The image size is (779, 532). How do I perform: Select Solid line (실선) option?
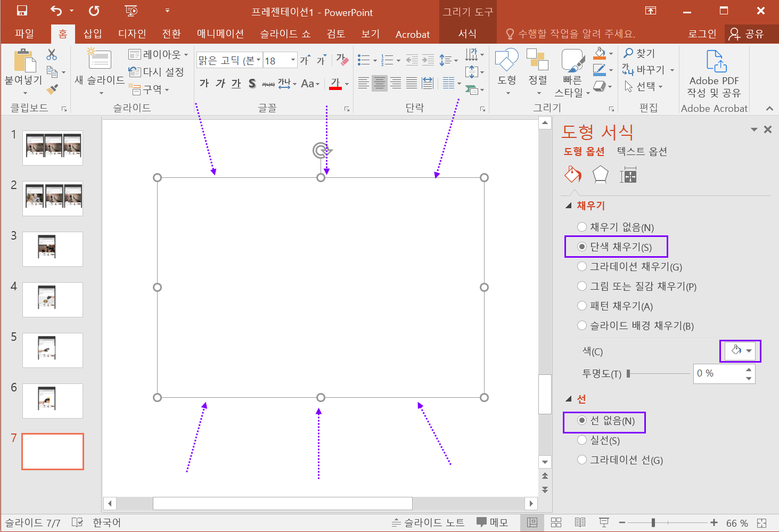(x=598, y=440)
